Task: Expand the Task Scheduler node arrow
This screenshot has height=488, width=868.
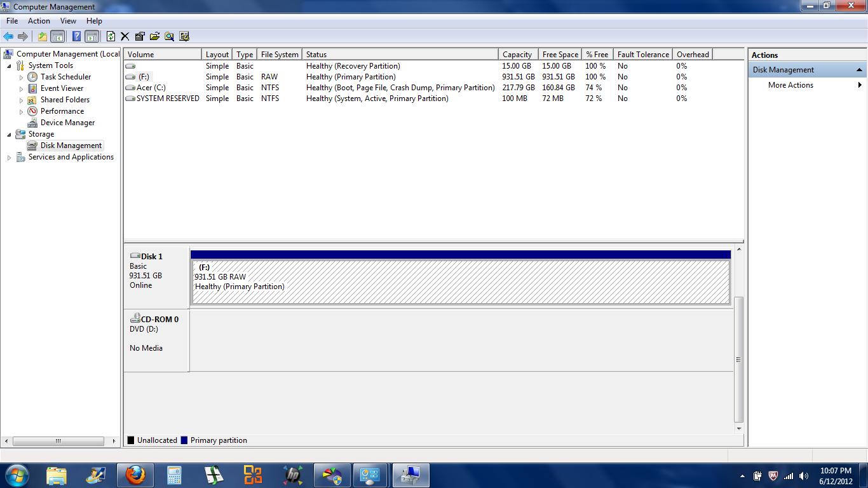Action: click(x=21, y=77)
